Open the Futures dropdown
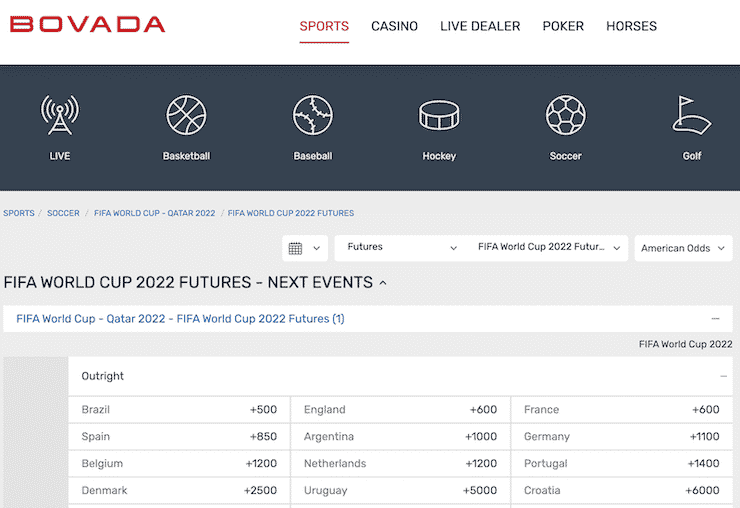 [402, 247]
